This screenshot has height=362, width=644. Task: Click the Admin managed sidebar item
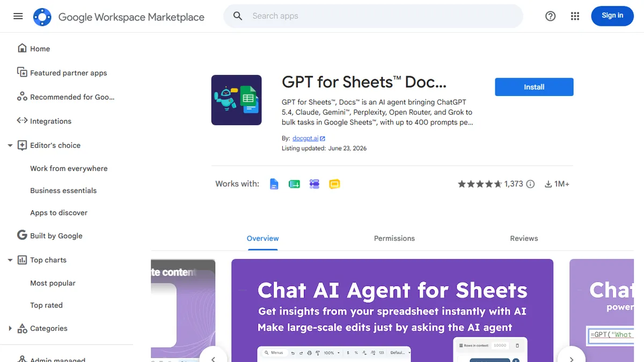[57, 359]
